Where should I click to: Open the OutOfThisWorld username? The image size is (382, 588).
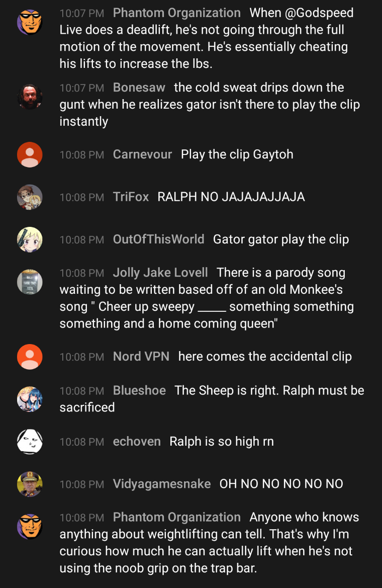point(158,239)
